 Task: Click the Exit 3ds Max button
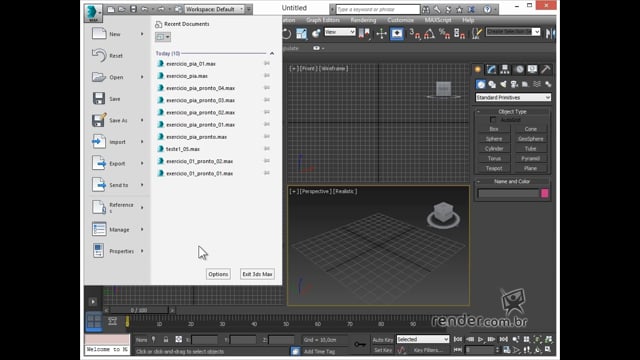pyautogui.click(x=257, y=274)
